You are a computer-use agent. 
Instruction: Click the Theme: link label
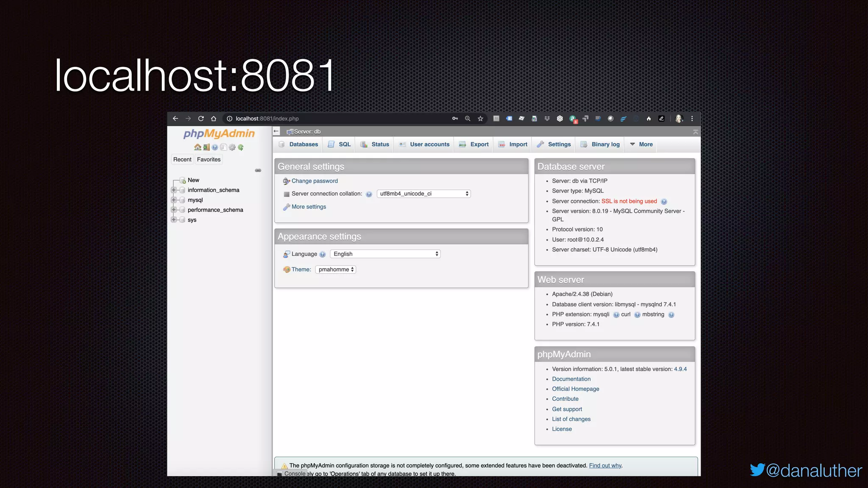(x=301, y=269)
